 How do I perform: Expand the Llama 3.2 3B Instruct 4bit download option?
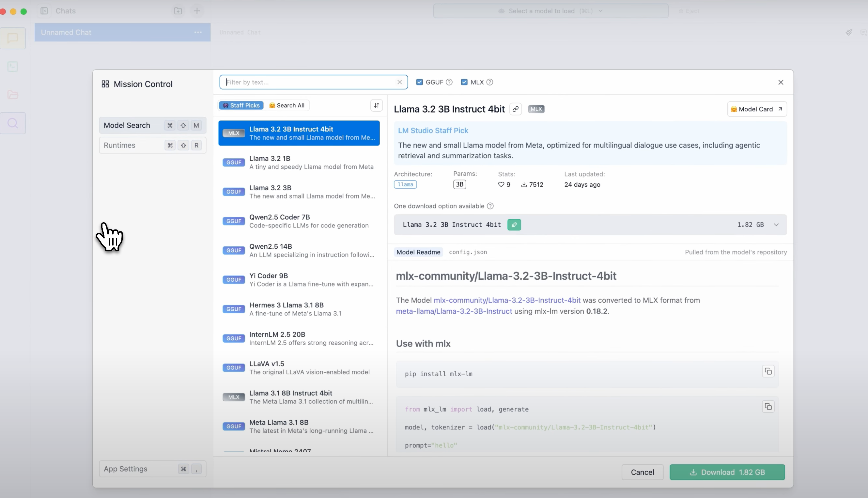(x=776, y=225)
